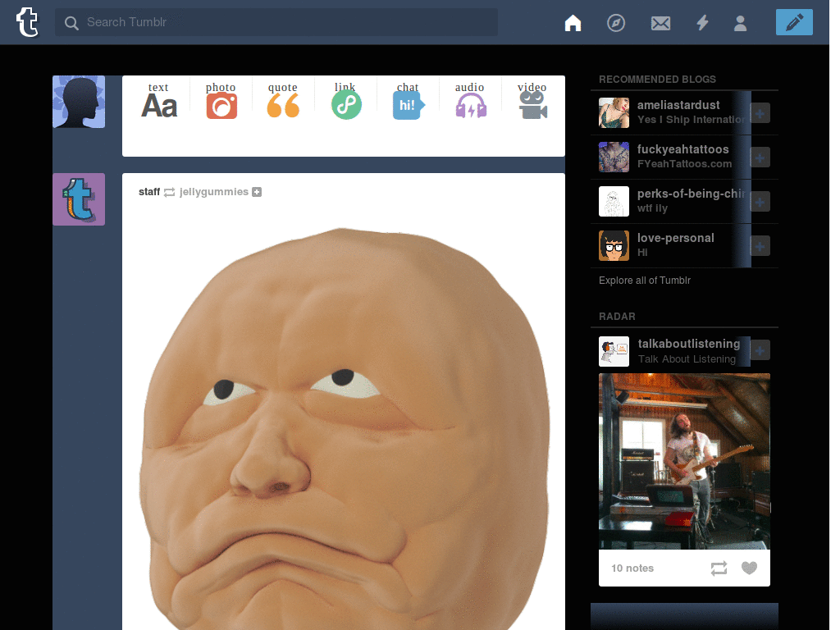Image resolution: width=840 pixels, height=630 pixels.
Task: Click the 'Yes I Ship Internatio' blog description
Action: (691, 120)
